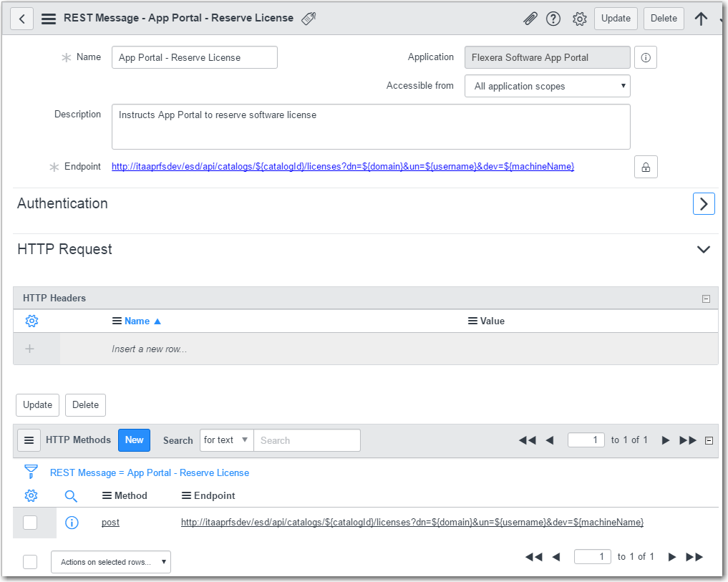Click the info icon next to the post method

(71, 522)
